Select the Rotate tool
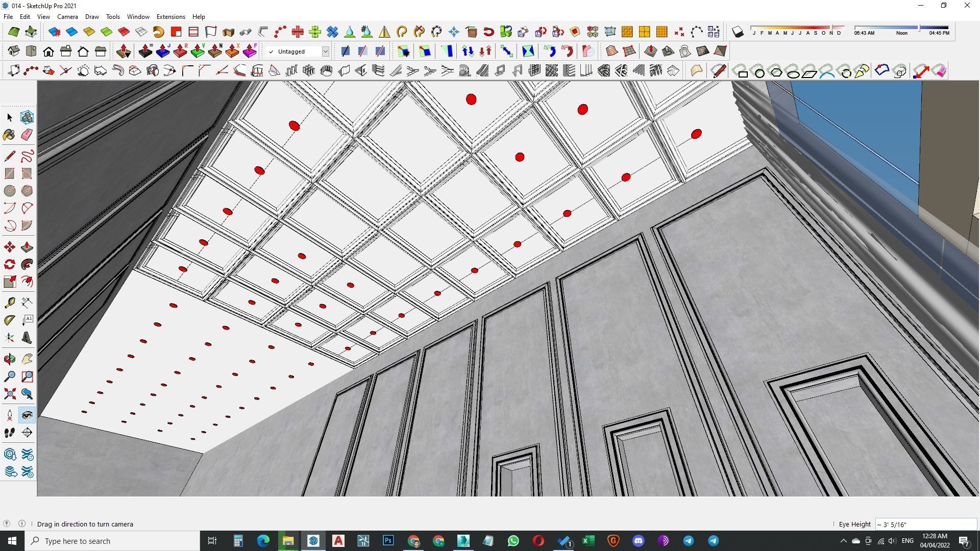 coord(9,264)
